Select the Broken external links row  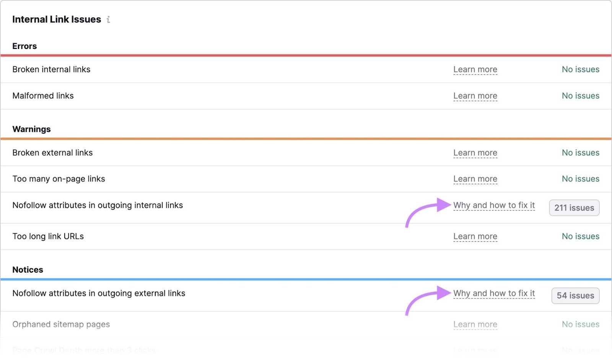pyautogui.click(x=52, y=153)
